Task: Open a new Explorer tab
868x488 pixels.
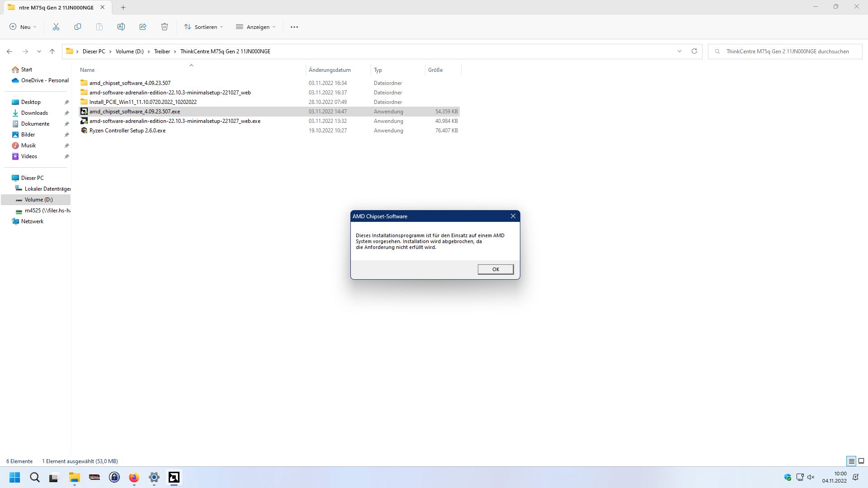Action: click(123, 7)
